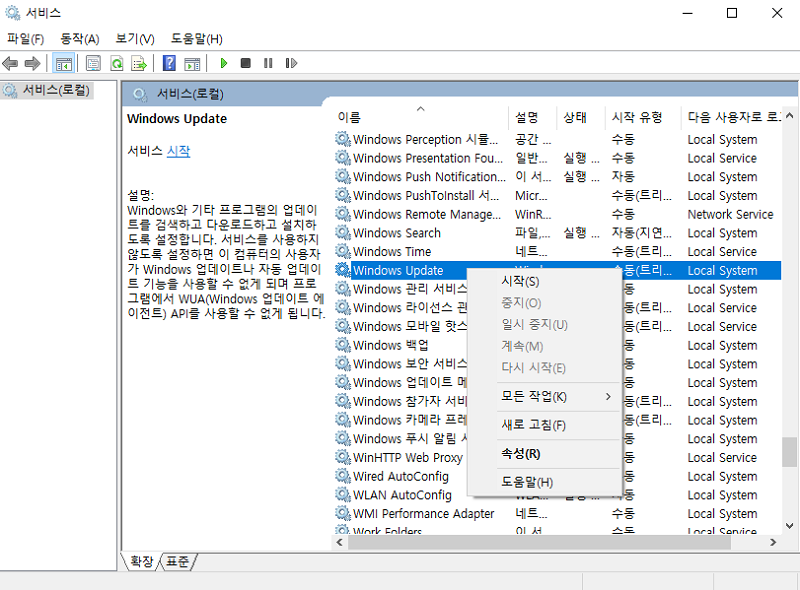
Task: Click the back navigation arrow
Action: click(x=10, y=63)
